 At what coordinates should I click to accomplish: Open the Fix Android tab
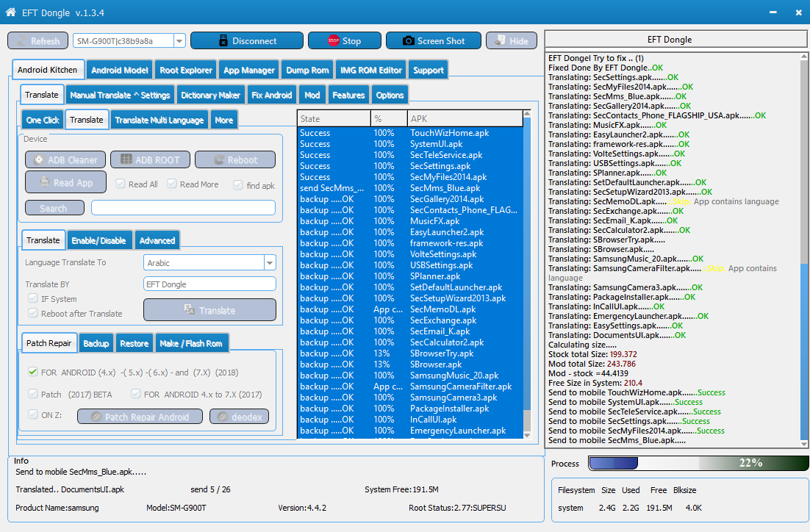[x=272, y=95]
